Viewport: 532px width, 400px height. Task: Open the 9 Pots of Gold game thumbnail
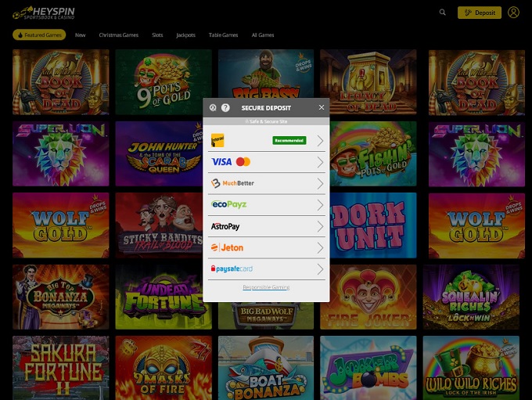click(x=164, y=82)
